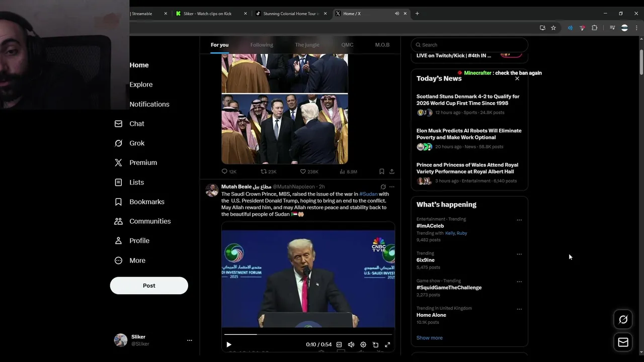The height and width of the screenshot is (362, 644).
Task: Open more options on Mutah Beale post
Action: point(392,187)
